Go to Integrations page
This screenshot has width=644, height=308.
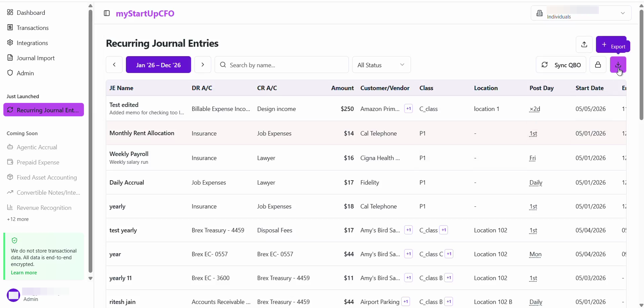[28, 43]
